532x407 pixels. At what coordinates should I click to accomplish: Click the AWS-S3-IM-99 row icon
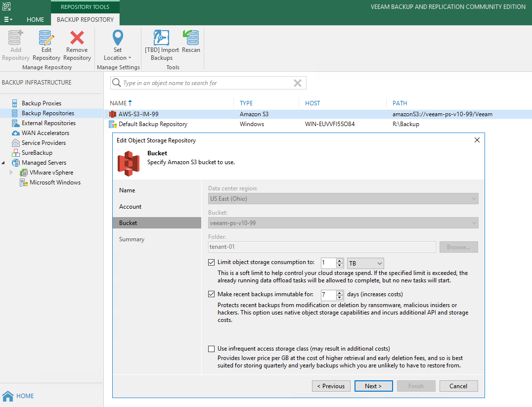112,114
